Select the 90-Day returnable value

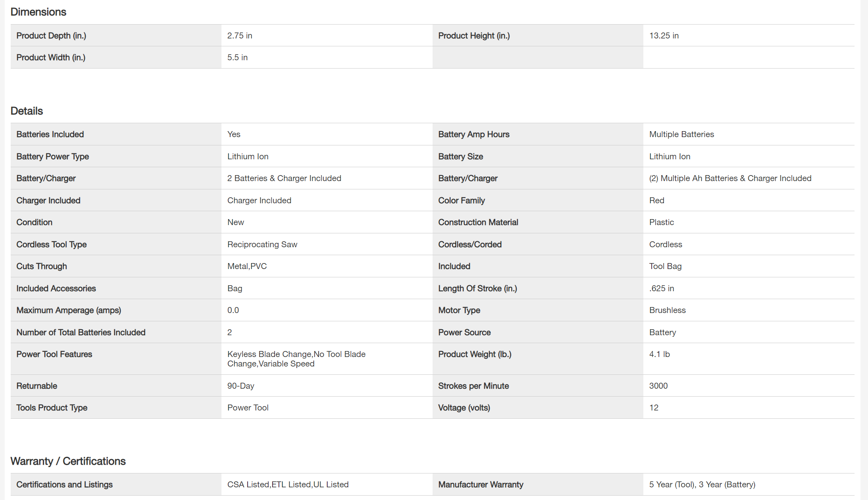click(x=240, y=386)
